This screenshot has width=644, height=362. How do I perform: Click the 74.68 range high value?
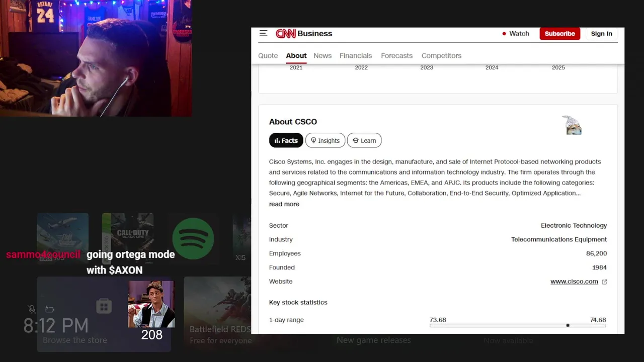pos(598,320)
